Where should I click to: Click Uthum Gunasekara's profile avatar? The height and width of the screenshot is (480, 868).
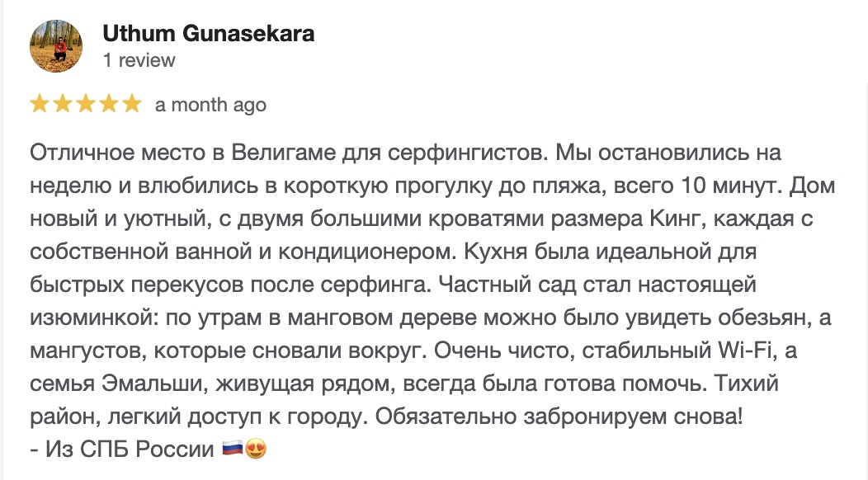coord(56,46)
